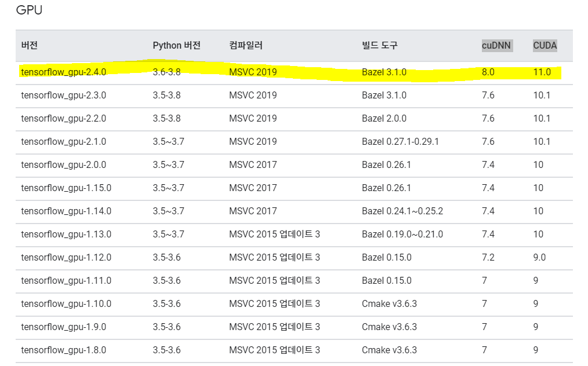
Task: Select the tensorflow_gpu-1.12.0 cell
Action: pyautogui.click(x=66, y=258)
